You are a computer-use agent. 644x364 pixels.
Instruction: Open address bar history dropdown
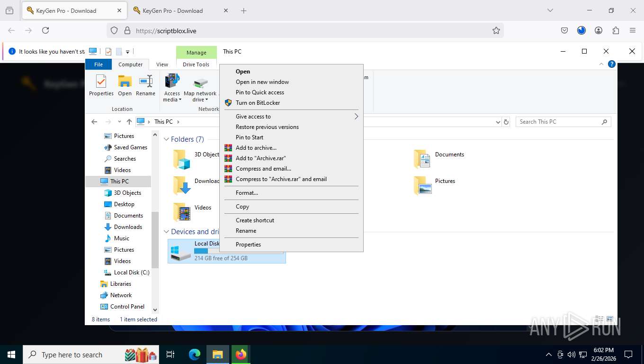point(498,122)
